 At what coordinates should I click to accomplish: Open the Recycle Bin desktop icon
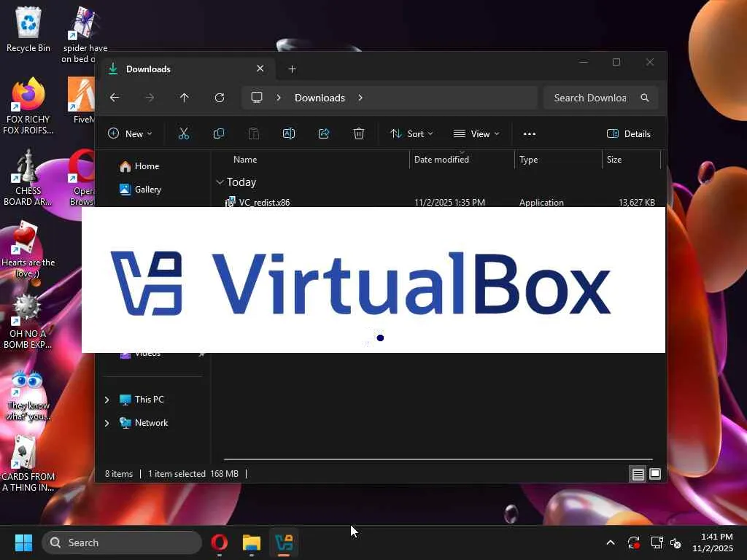click(28, 29)
